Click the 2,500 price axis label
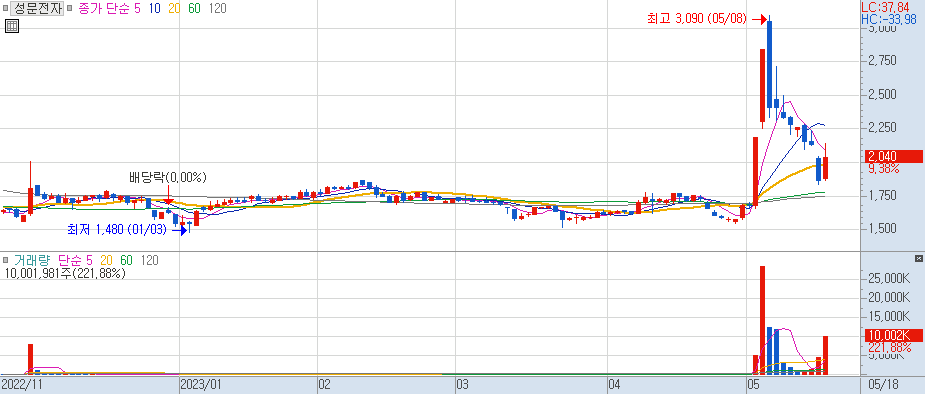Viewport: 925px width, 394px height. [x=883, y=95]
